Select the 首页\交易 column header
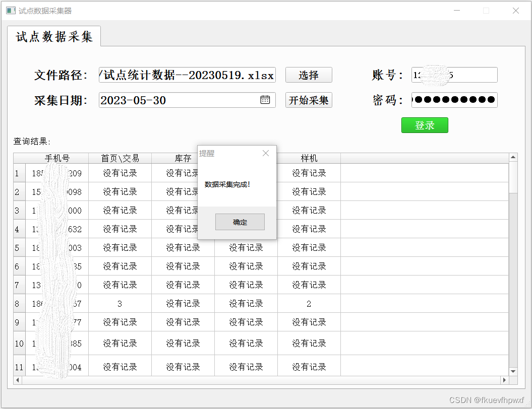Screen dimensions: 532x409 [x=120, y=158]
